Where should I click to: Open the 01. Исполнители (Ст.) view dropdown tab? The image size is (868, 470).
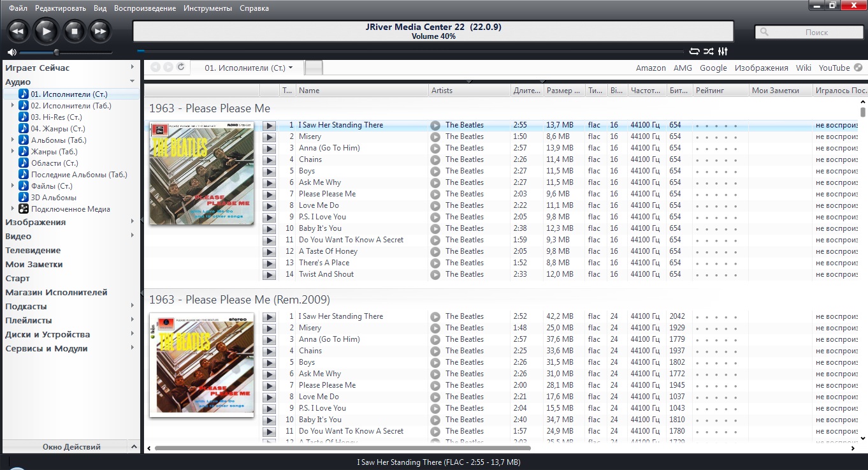pos(247,68)
